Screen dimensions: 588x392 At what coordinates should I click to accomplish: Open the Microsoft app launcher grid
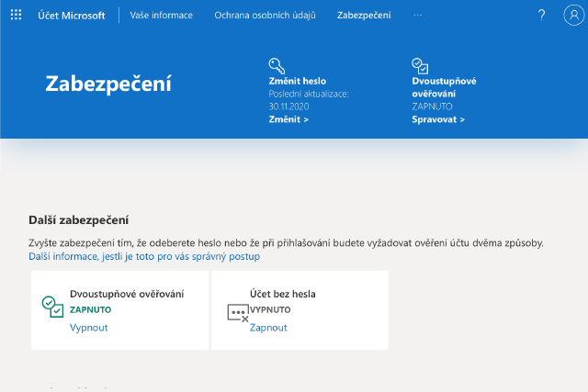(17, 15)
